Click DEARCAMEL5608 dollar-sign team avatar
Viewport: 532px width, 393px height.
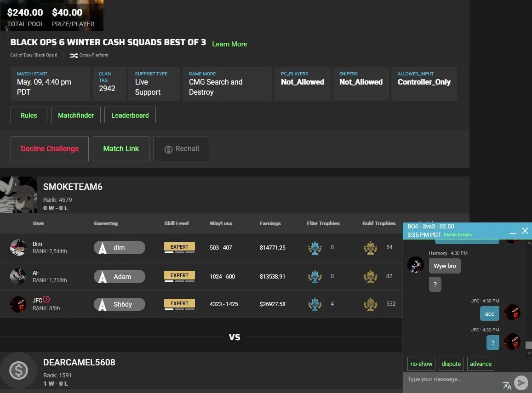tap(19, 370)
